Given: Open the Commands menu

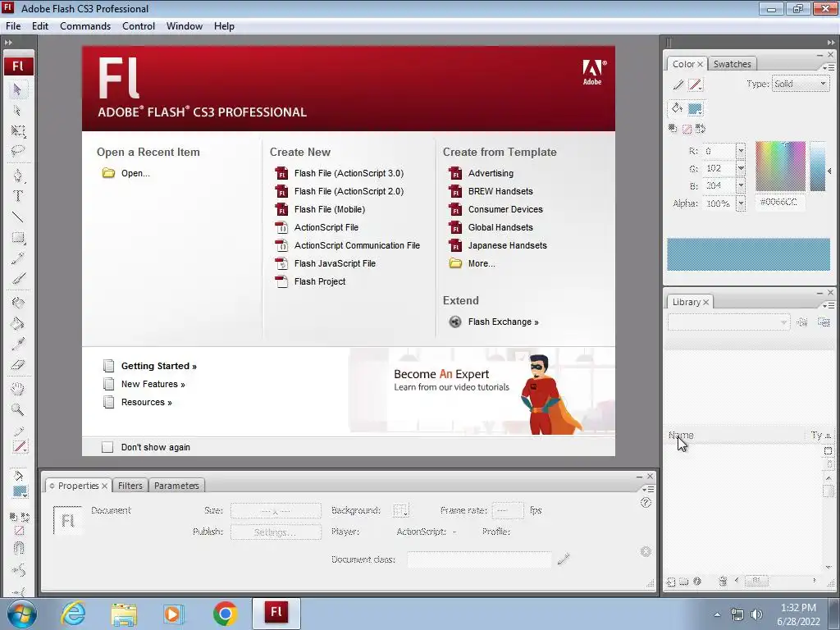Looking at the screenshot, I should (x=85, y=25).
